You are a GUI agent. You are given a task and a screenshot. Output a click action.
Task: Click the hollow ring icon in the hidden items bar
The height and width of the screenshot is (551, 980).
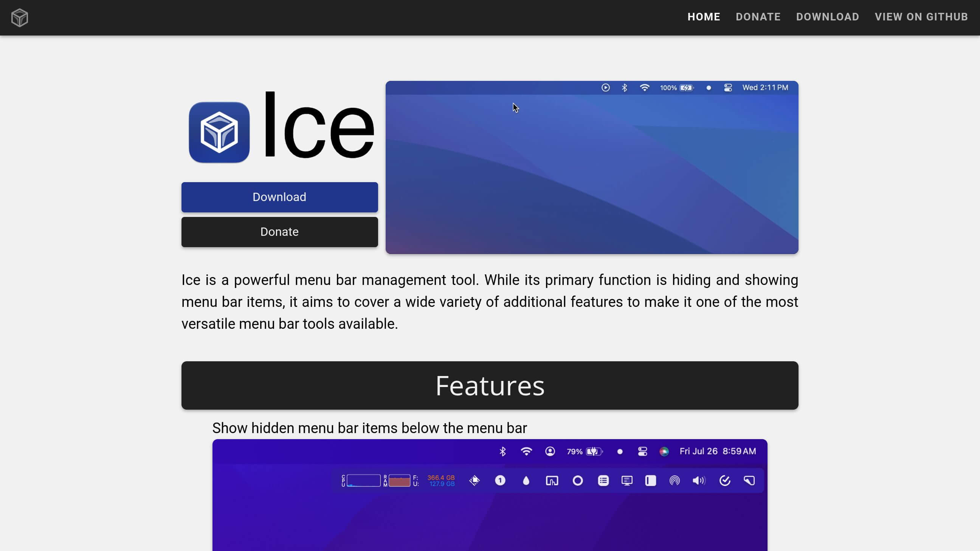[x=577, y=481]
